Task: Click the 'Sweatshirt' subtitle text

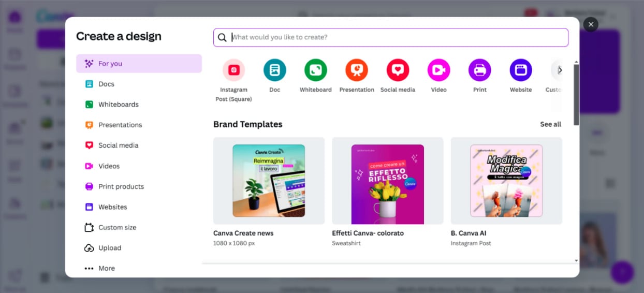Action: [x=346, y=243]
